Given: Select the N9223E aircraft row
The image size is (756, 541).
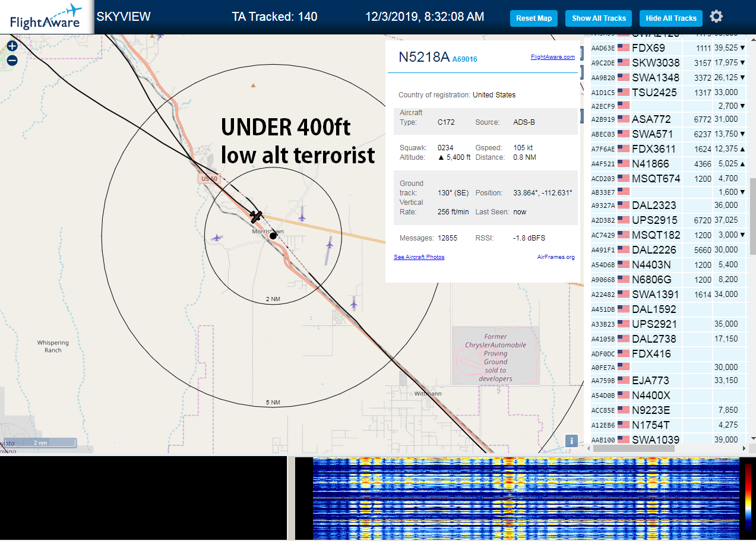Looking at the screenshot, I should 669,410.
